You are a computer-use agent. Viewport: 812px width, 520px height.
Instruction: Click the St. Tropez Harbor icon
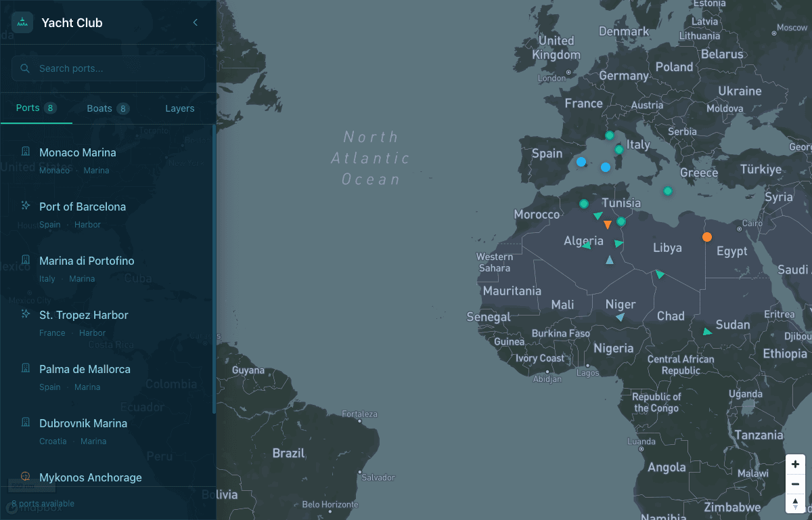26,313
